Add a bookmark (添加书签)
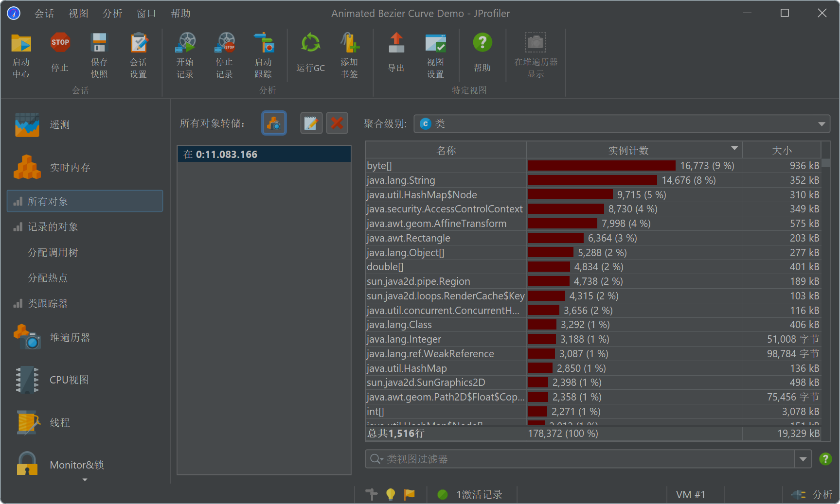This screenshot has width=840, height=504. [x=349, y=55]
